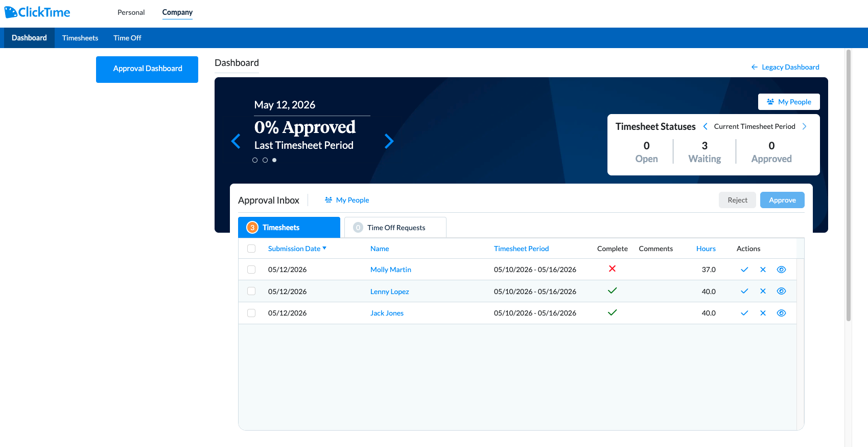Image resolution: width=868 pixels, height=447 pixels.
Task: Open Lenny Lopez's name link
Action: pyautogui.click(x=389, y=292)
